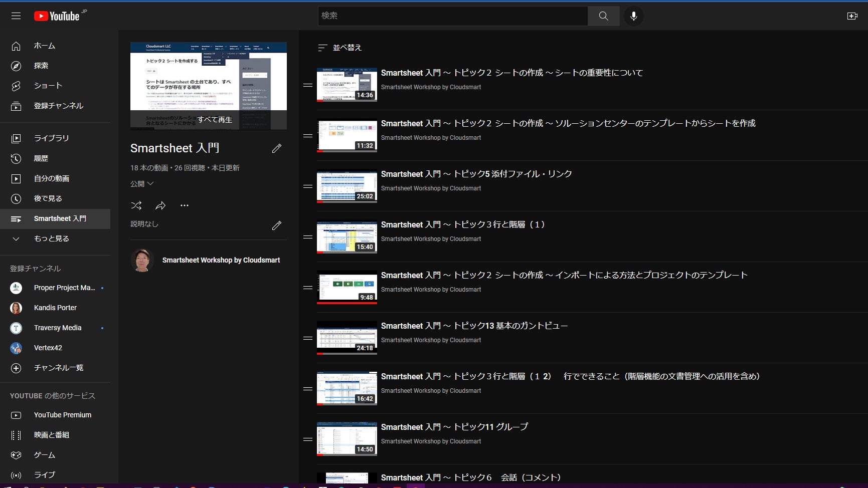The image size is (868, 488).
Task: Open the インポートによる方法 video title
Action: tap(564, 275)
